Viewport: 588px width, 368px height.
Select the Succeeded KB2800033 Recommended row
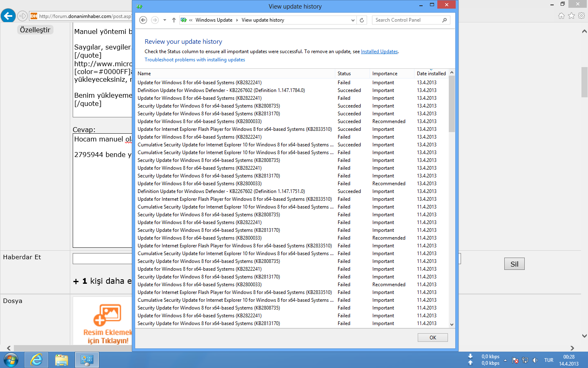point(292,121)
